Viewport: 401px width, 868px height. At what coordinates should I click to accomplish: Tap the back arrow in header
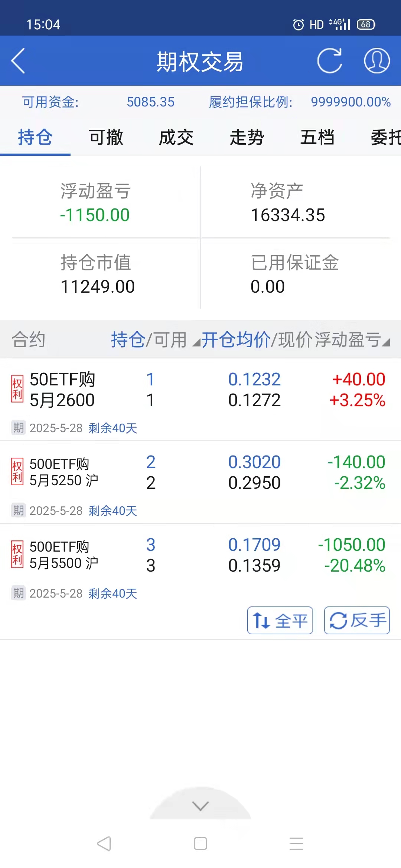coord(18,61)
